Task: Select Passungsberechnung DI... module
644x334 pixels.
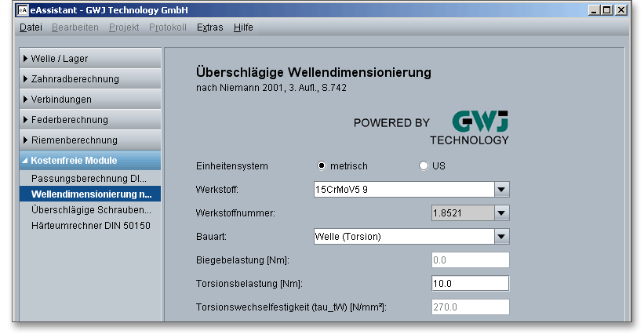Action: (89, 179)
